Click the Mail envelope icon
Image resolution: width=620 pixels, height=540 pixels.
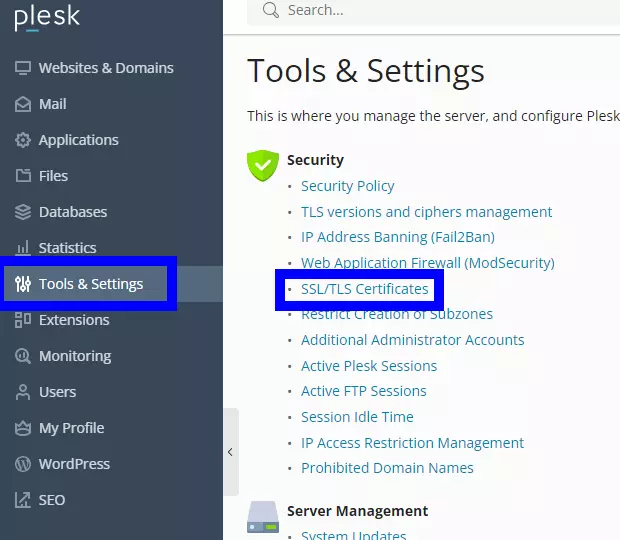[23, 104]
